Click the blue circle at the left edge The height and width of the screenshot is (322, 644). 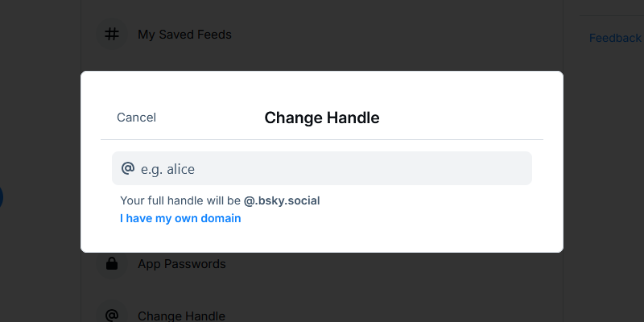point(1,196)
